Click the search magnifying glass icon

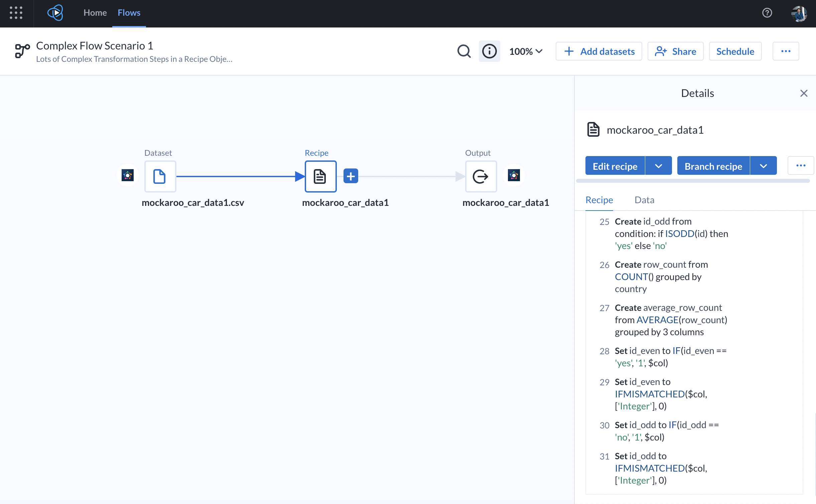click(x=464, y=51)
